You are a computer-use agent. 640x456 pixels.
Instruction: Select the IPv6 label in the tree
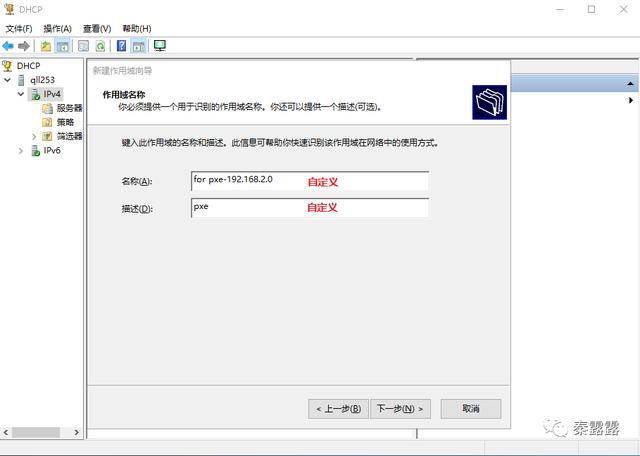click(52, 151)
